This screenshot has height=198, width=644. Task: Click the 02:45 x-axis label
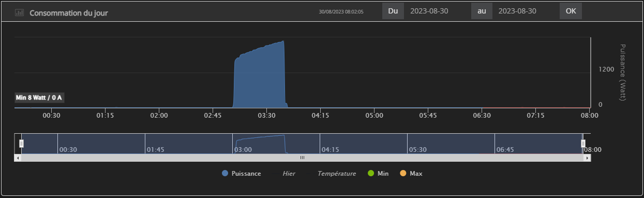(213, 116)
